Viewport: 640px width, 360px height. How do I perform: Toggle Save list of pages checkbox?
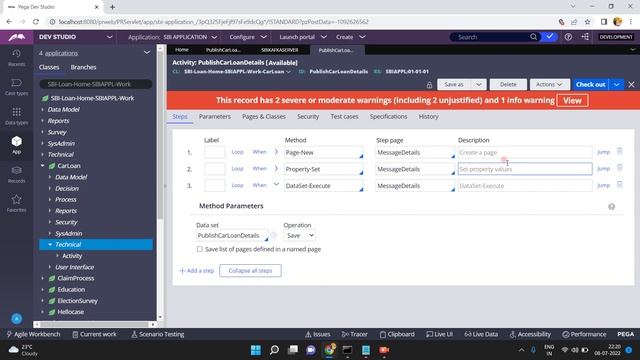pos(200,249)
